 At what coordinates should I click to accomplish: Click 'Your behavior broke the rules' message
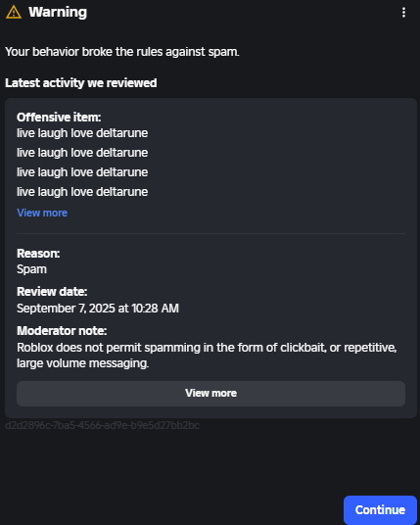point(122,52)
